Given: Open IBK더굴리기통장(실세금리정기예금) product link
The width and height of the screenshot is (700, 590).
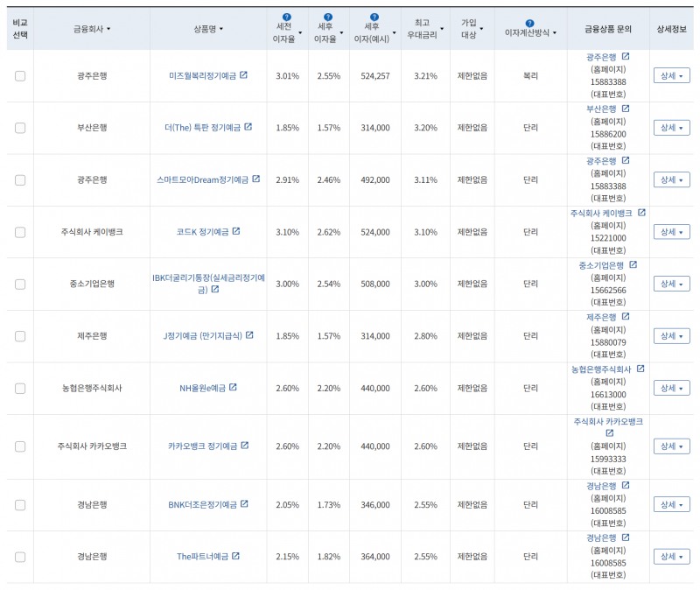Looking at the screenshot, I should (208, 284).
